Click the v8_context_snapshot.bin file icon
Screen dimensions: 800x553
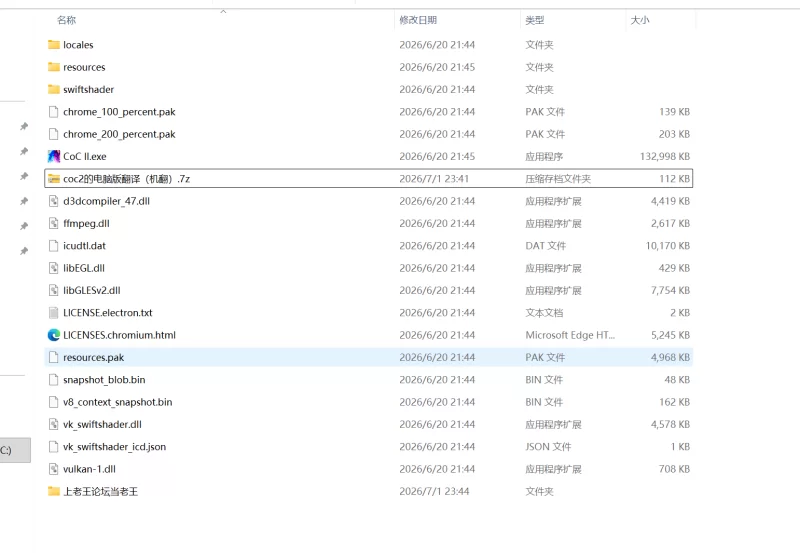[54, 403]
